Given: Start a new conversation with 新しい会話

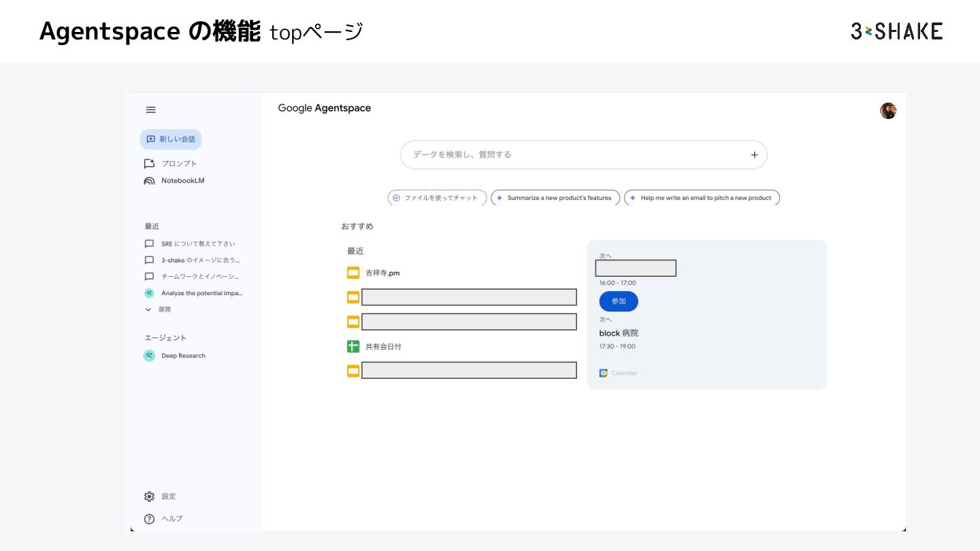Looking at the screenshot, I should pyautogui.click(x=171, y=139).
